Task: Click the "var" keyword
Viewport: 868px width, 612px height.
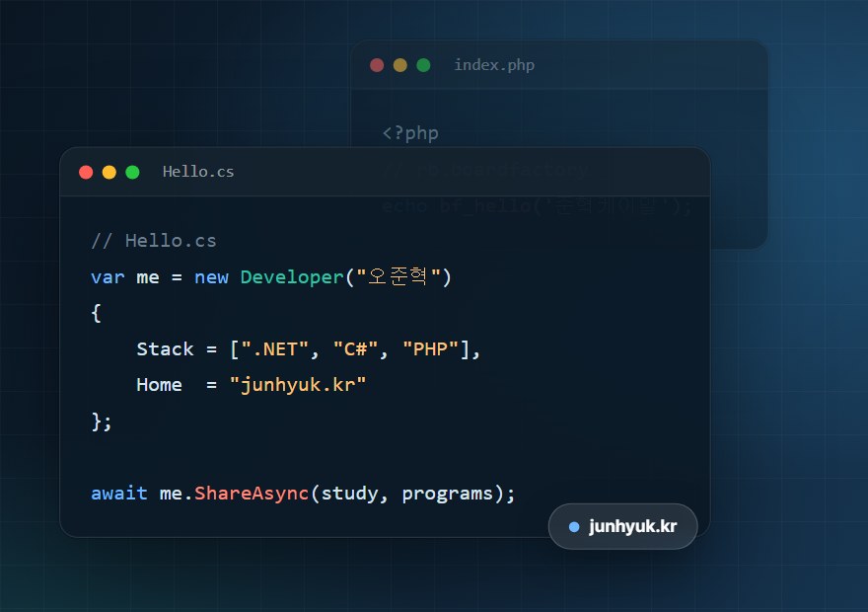Action: (108, 277)
